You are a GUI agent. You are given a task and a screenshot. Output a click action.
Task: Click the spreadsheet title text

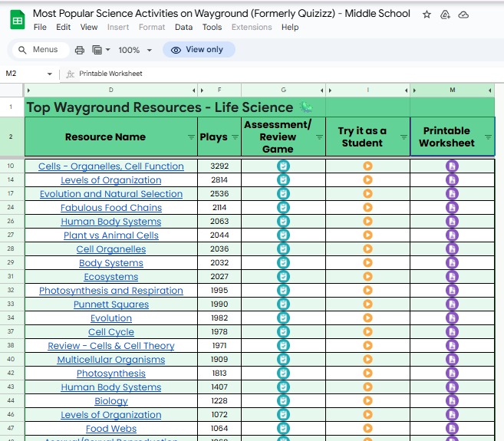[x=222, y=14]
